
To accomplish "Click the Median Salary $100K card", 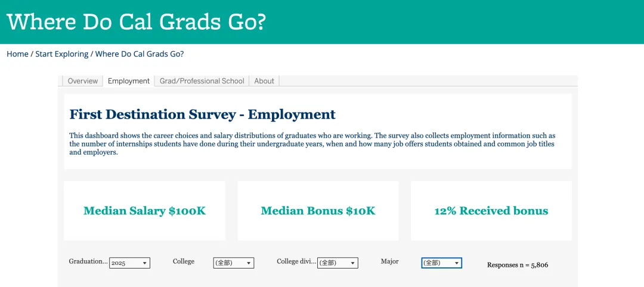I will point(144,211).
